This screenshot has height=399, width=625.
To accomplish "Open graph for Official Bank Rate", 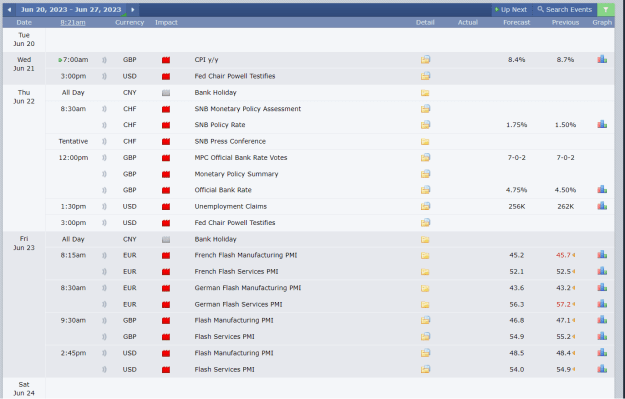I will 602,190.
